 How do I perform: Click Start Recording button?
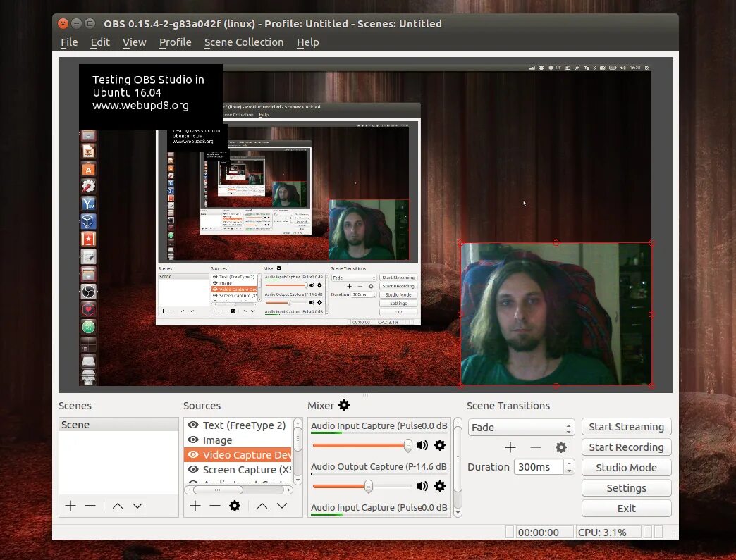click(x=626, y=447)
